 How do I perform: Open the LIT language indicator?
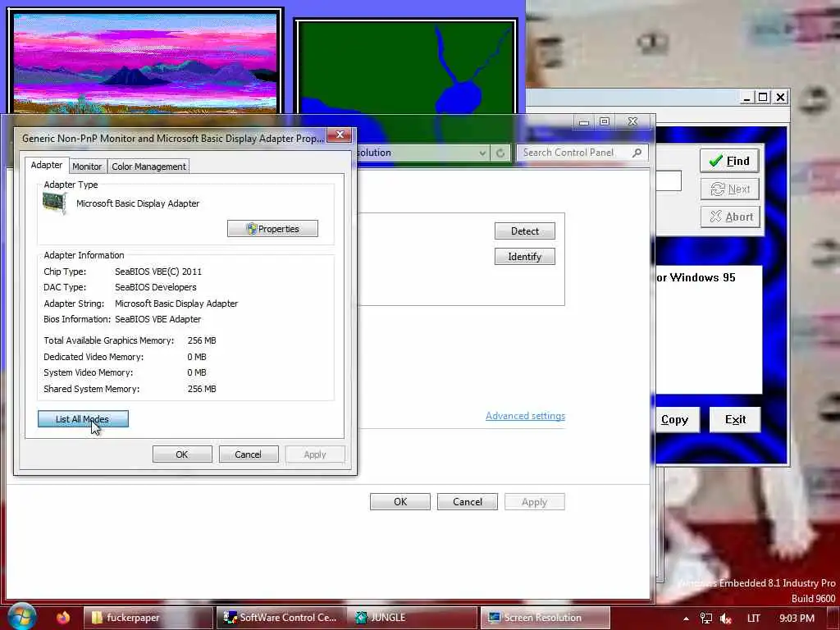(753, 619)
